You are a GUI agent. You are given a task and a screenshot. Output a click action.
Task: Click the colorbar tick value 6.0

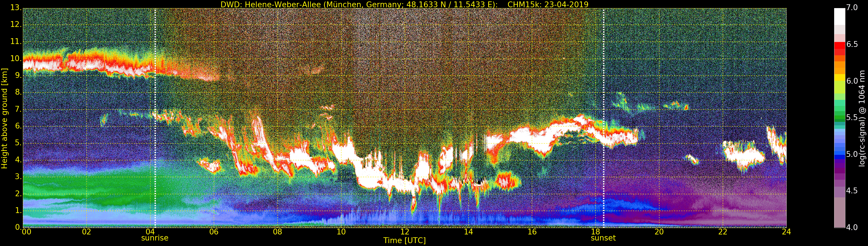point(852,81)
